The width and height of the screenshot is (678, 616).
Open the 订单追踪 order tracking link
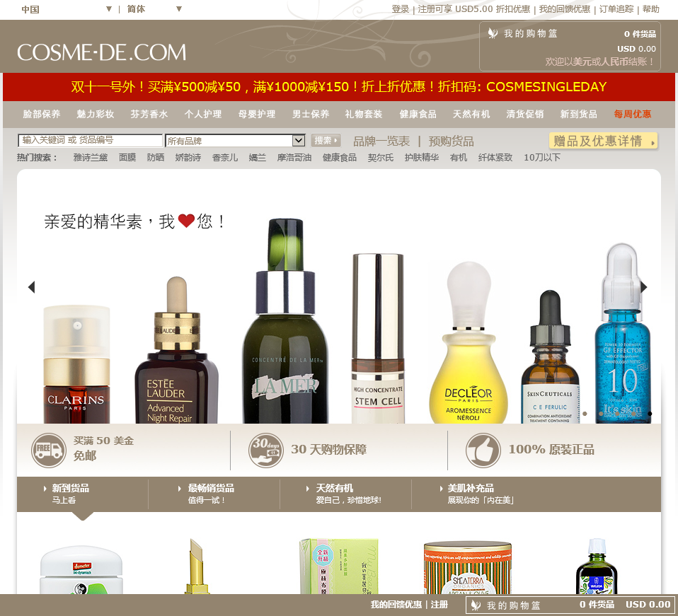click(616, 9)
